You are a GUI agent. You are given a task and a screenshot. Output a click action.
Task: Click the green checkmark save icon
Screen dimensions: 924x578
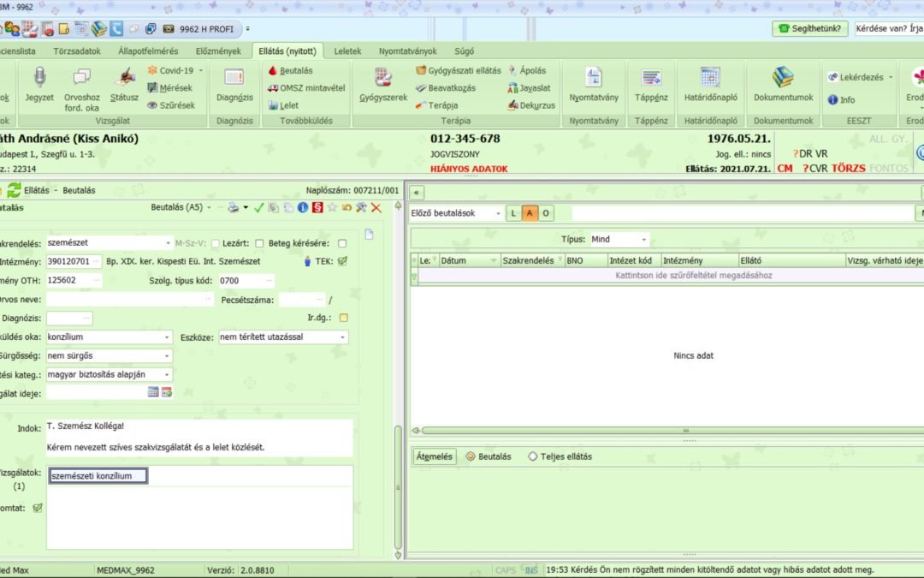point(259,208)
